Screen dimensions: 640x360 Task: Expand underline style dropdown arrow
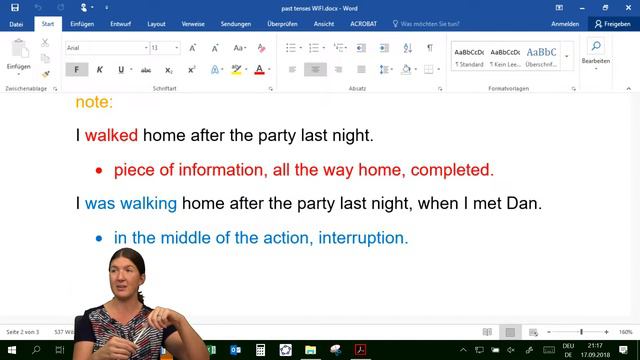click(131, 70)
